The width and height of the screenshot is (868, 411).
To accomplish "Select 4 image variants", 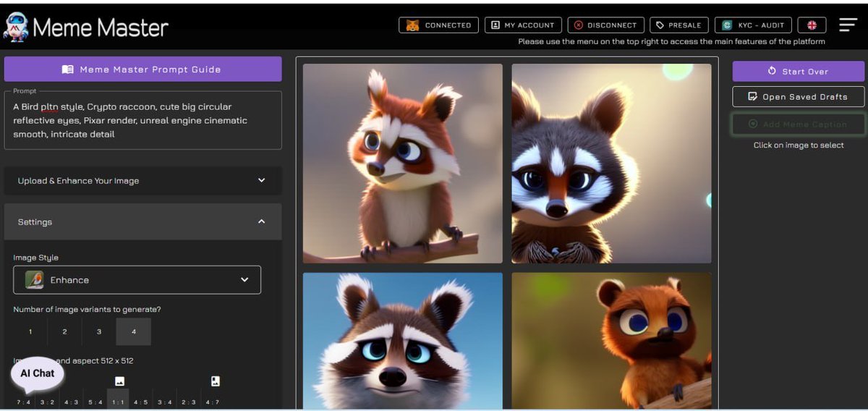I will [x=133, y=331].
